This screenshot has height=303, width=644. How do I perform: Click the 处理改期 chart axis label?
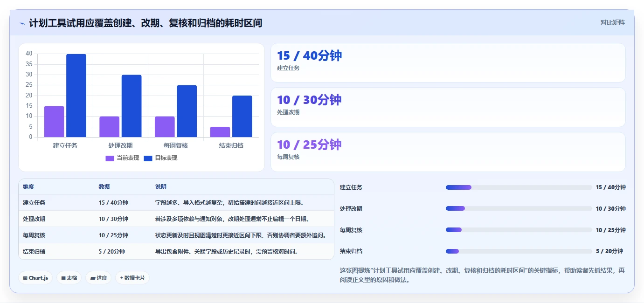point(120,145)
